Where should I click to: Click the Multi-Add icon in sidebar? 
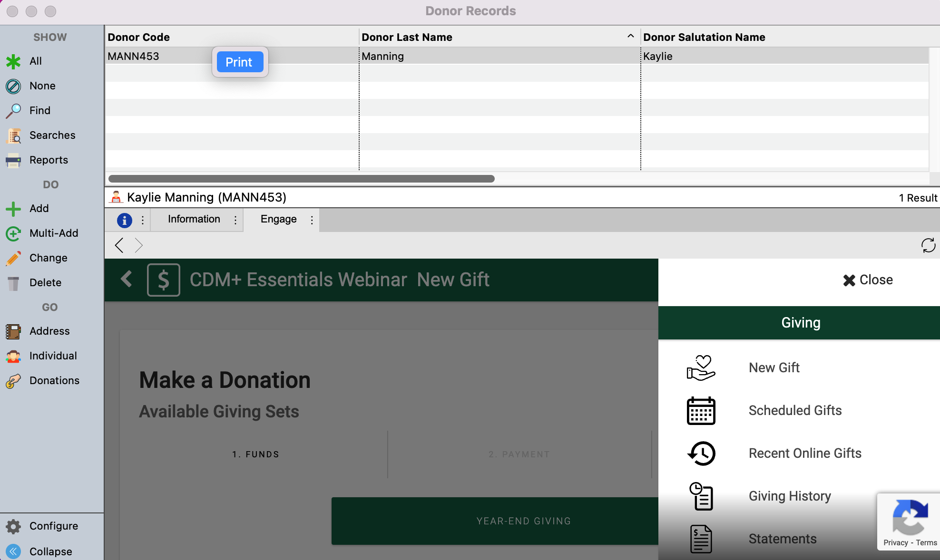click(13, 233)
